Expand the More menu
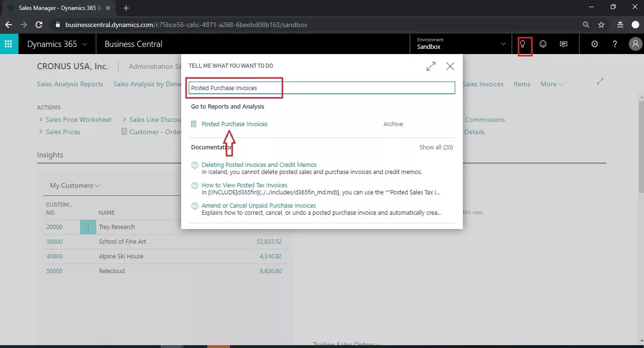The width and height of the screenshot is (644, 348). (552, 84)
